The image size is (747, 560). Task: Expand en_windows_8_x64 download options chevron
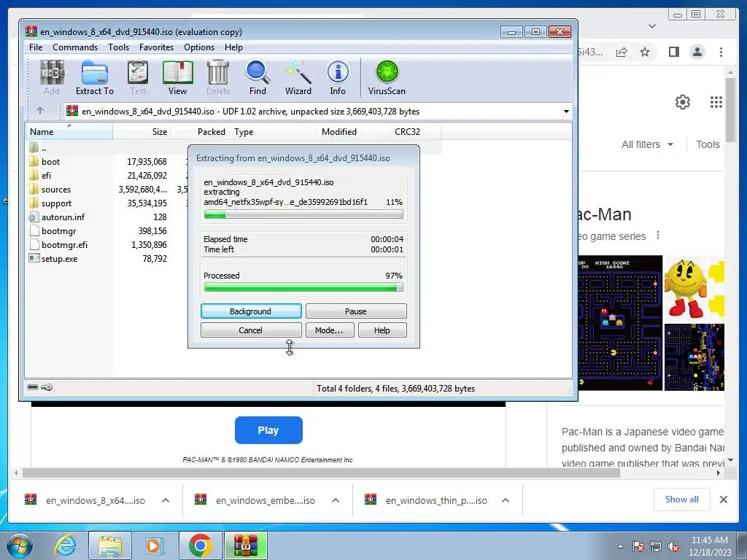[166, 500]
